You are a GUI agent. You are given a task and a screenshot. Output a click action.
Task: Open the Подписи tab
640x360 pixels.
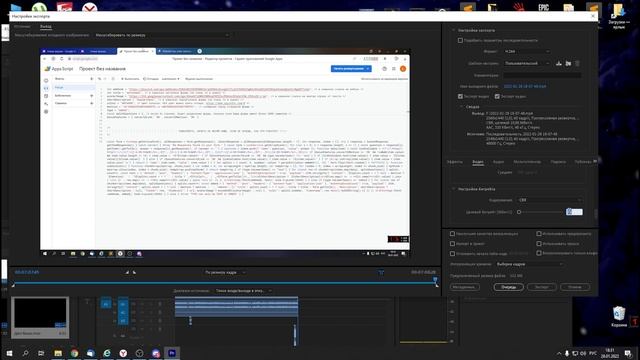coord(558,162)
